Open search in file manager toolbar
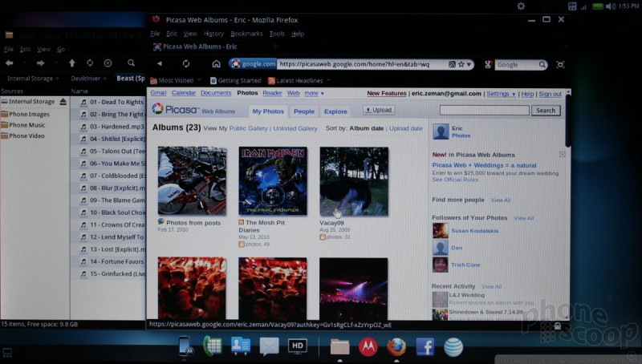Screen dimensions: 642x364 coord(131,63)
